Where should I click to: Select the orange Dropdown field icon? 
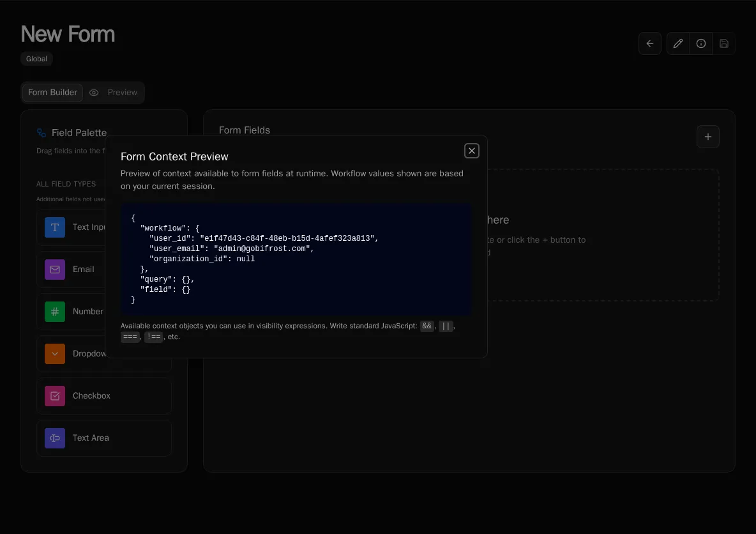coord(55,354)
